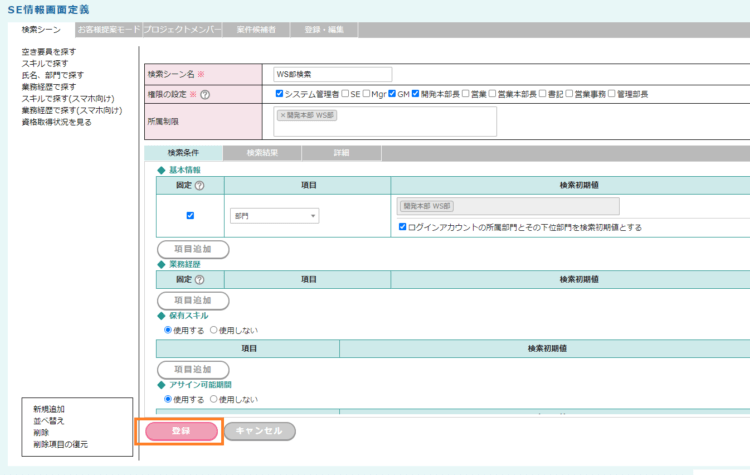Uncheck ログインアカウントの所属部門 default option
The height and width of the screenshot is (475, 750).
click(403, 227)
